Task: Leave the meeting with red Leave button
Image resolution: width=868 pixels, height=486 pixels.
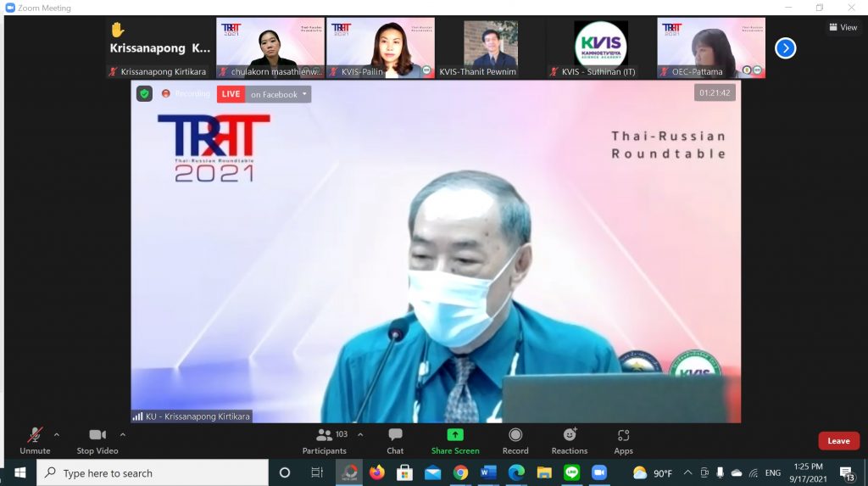Action: (838, 441)
